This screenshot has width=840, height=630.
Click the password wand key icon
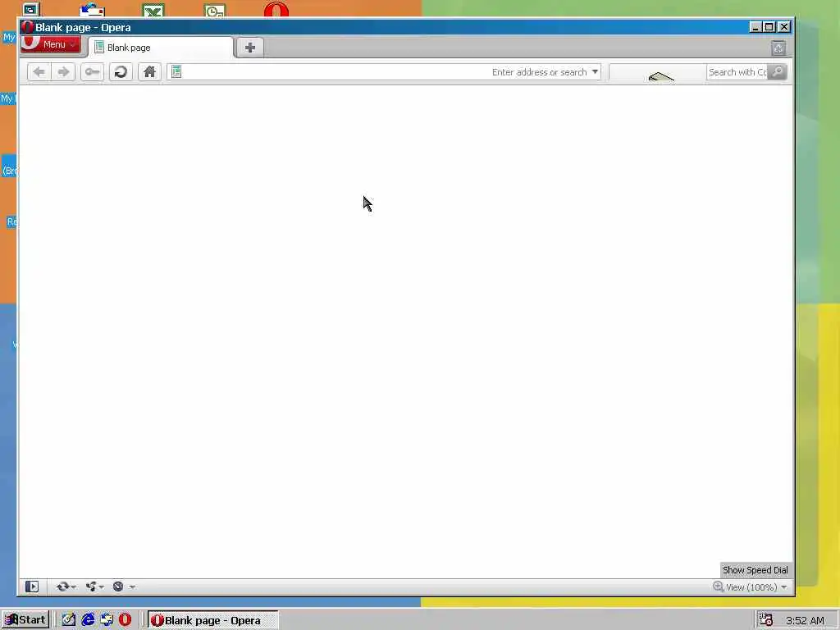click(92, 72)
